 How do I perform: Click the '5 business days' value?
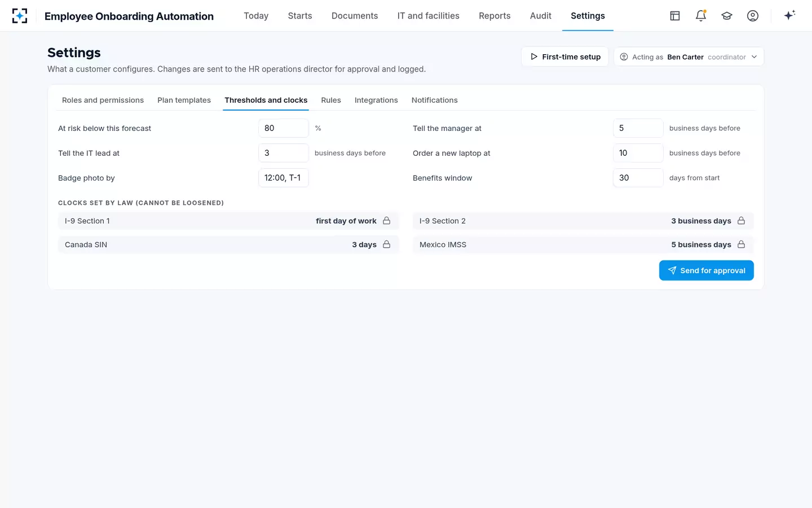[x=701, y=244]
